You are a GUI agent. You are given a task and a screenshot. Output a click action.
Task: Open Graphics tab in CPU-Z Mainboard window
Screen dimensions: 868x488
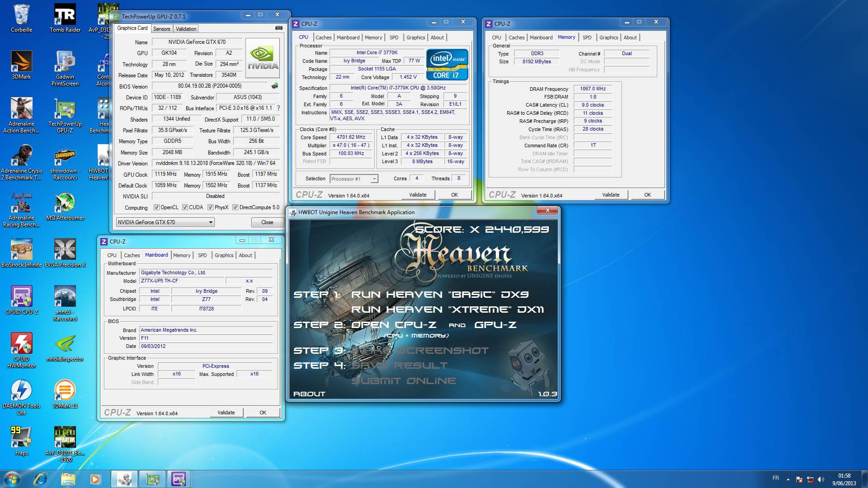pos(224,255)
